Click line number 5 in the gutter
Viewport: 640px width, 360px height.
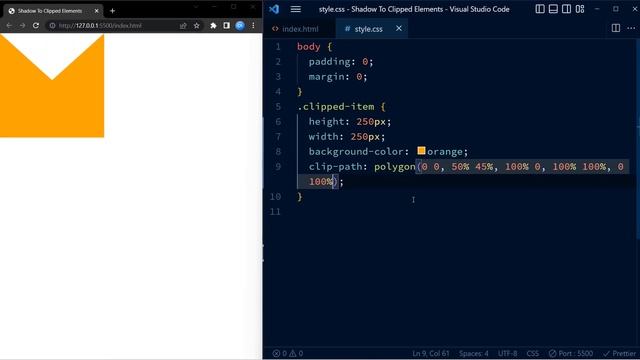pyautogui.click(x=278, y=107)
